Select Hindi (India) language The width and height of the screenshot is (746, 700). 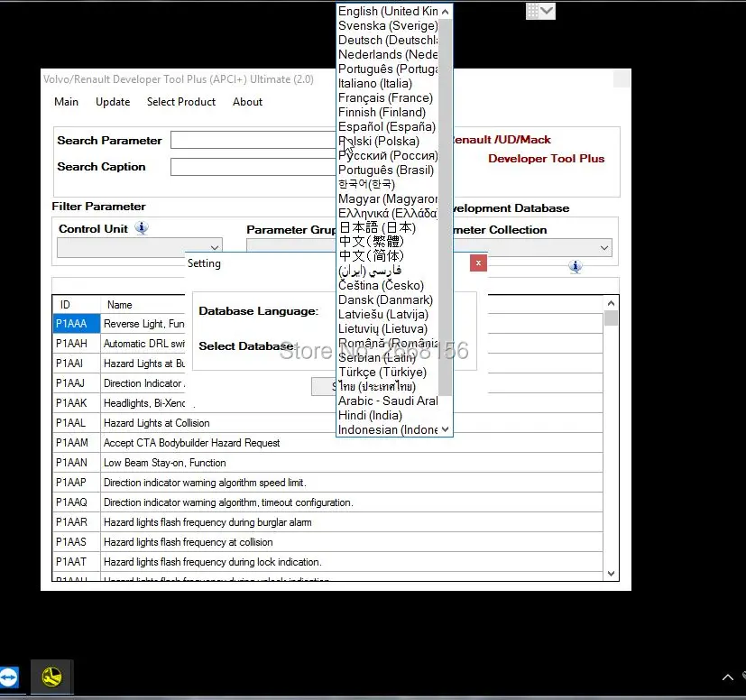click(x=388, y=416)
